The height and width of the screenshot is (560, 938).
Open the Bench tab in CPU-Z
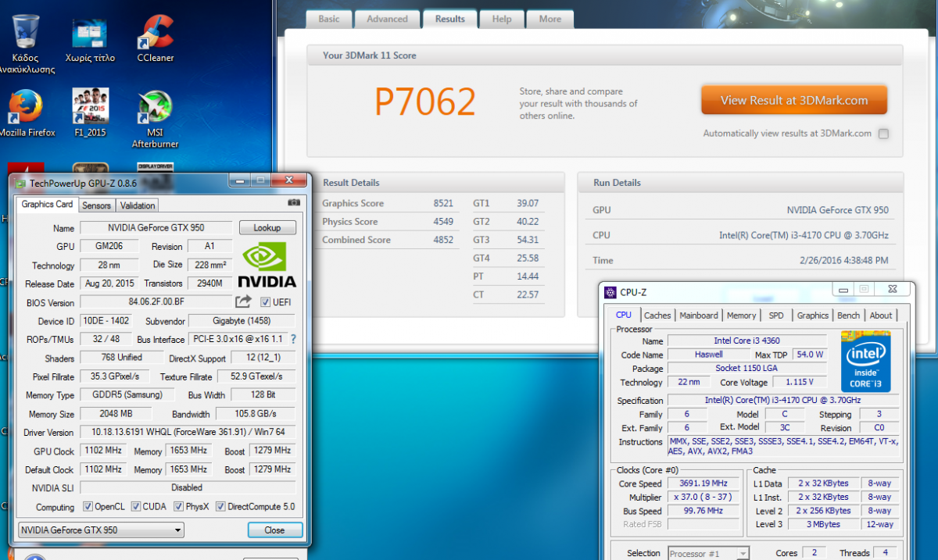pos(848,316)
